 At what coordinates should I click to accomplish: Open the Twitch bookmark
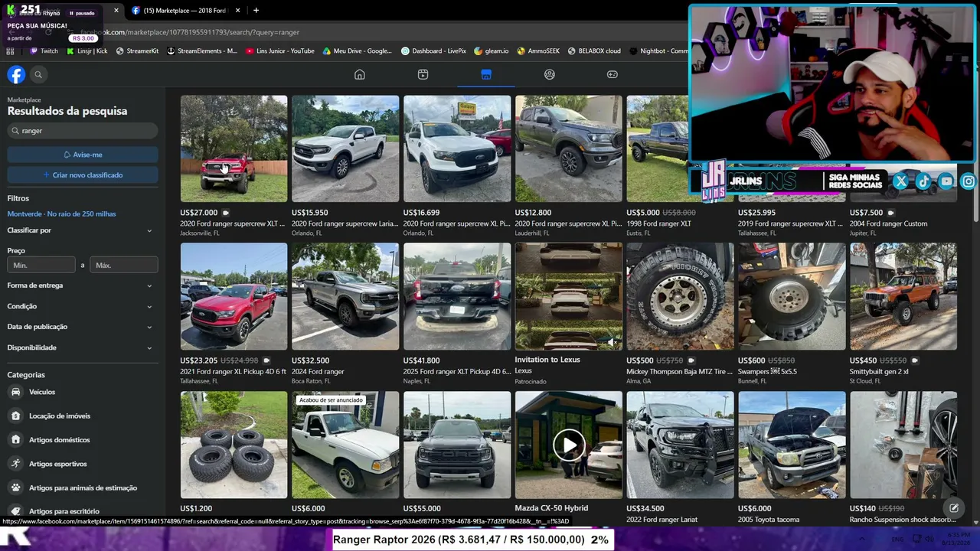(44, 51)
